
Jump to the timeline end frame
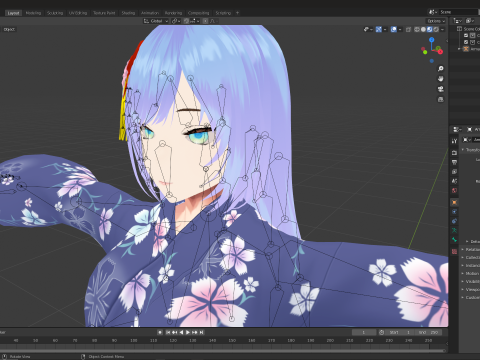tap(201, 332)
